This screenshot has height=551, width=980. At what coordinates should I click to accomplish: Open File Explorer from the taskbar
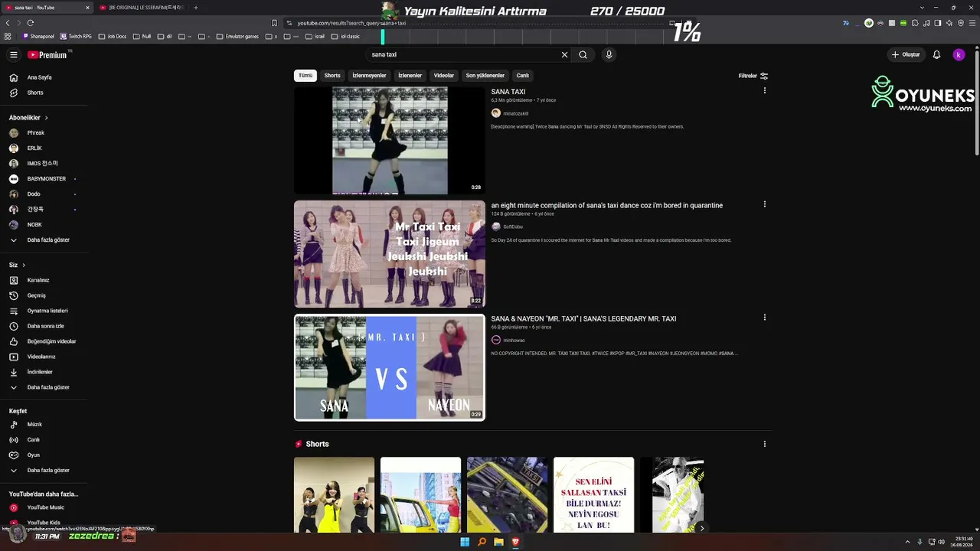tap(498, 542)
